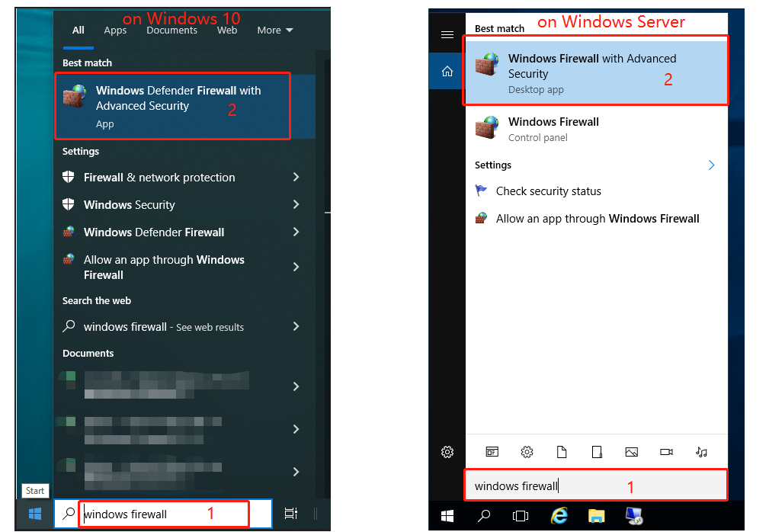The width and height of the screenshot is (769, 532).
Task: Expand the Windows 10 Allow an app chevron
Action: point(296,267)
